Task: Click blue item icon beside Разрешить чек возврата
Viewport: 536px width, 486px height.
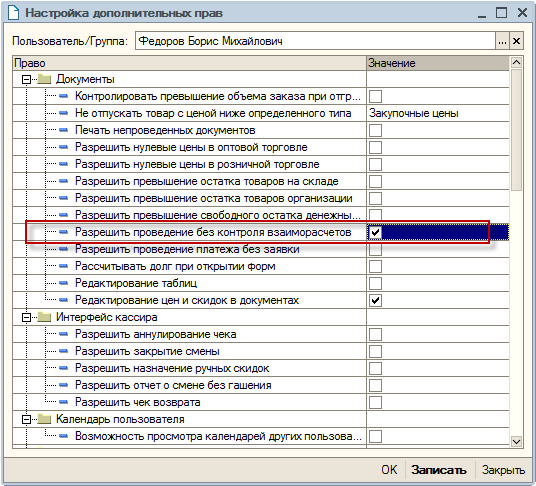Action: [63, 402]
